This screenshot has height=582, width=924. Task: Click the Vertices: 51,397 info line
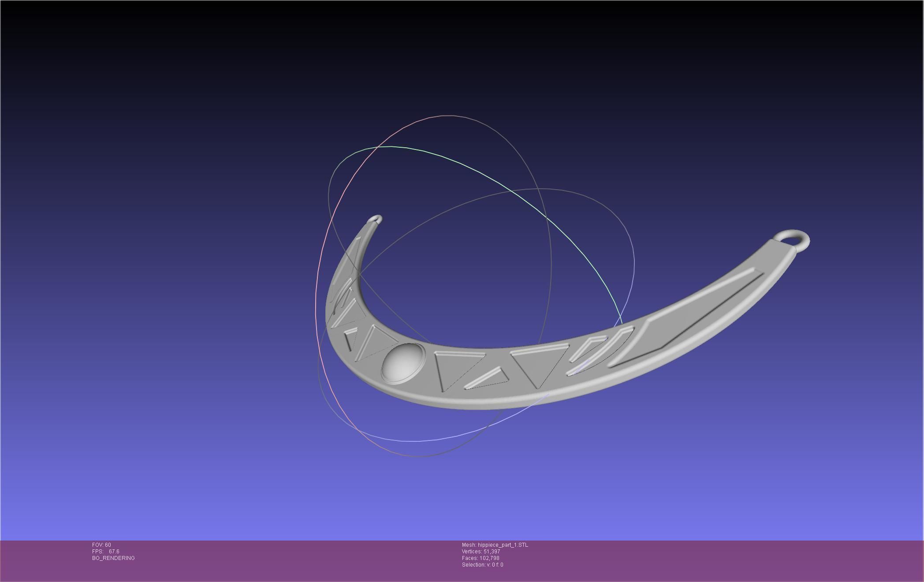point(481,552)
